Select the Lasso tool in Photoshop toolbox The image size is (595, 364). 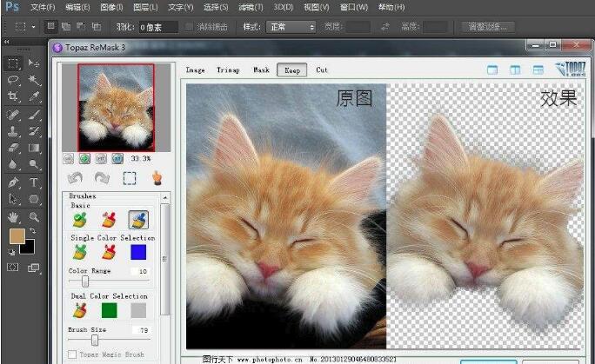(13, 80)
